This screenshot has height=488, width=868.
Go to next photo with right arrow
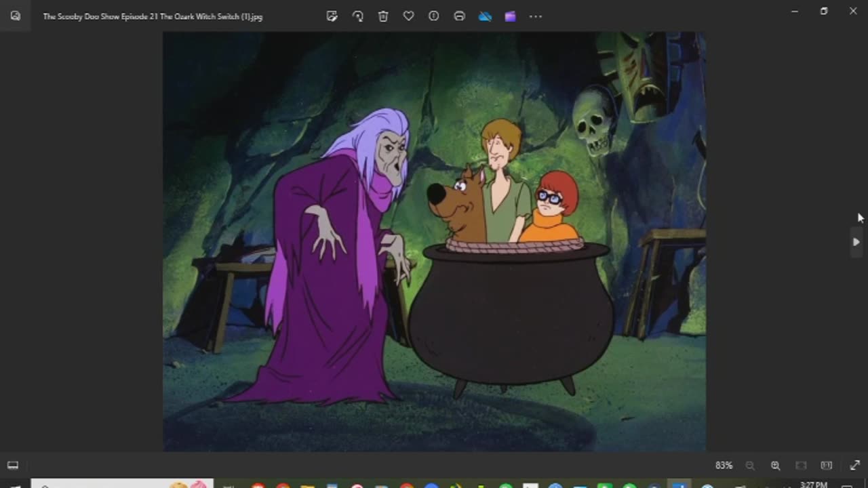click(x=856, y=242)
